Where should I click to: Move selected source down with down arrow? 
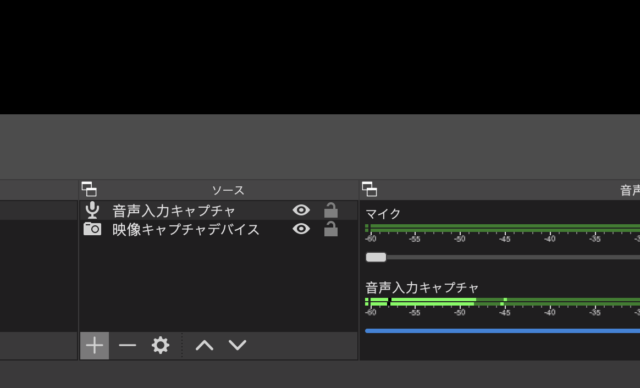click(238, 346)
